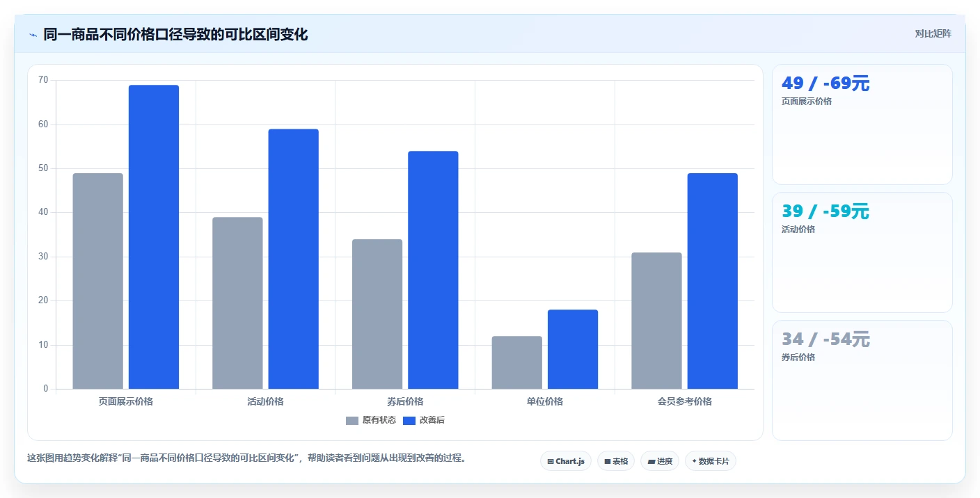This screenshot has height=498, width=980.
Task: Click the chart title 同一商品不同价格口径导致的可比区间变化
Action: 175,35
